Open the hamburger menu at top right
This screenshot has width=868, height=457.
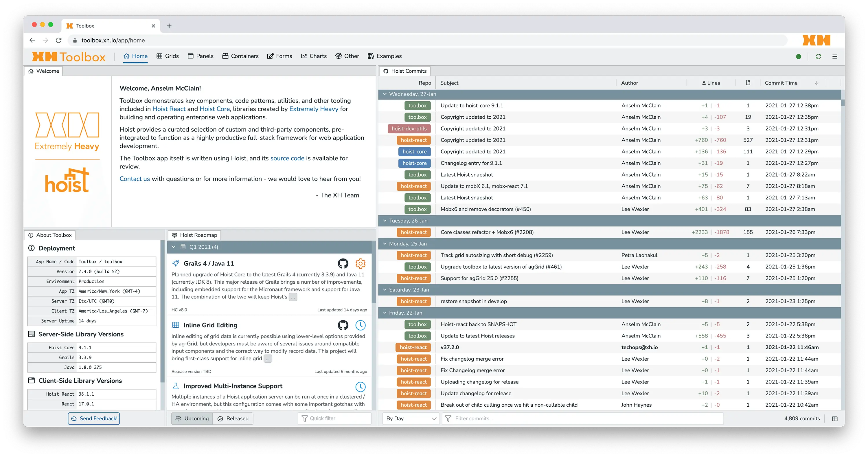tap(835, 56)
